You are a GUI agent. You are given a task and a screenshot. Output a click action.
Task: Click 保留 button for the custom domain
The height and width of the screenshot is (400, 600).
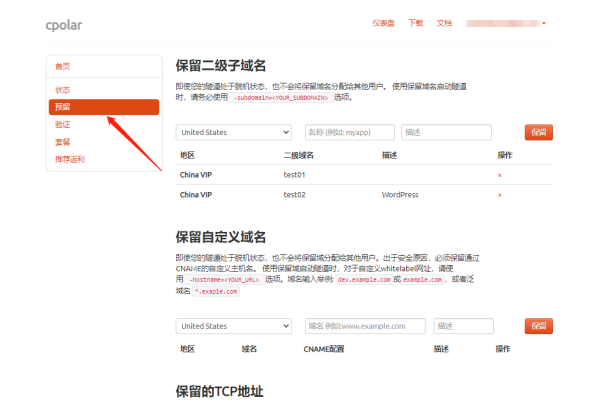[x=538, y=326]
